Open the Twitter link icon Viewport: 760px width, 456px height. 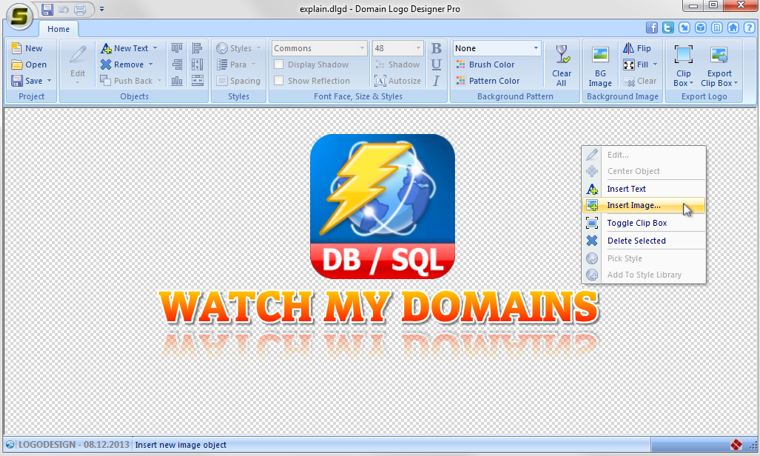coord(668,28)
